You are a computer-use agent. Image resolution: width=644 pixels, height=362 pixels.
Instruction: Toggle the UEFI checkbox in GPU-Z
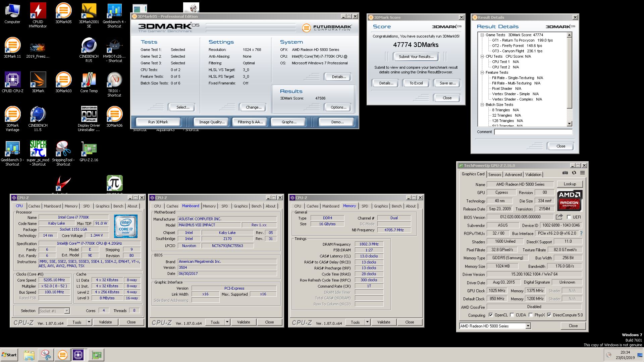(569, 217)
